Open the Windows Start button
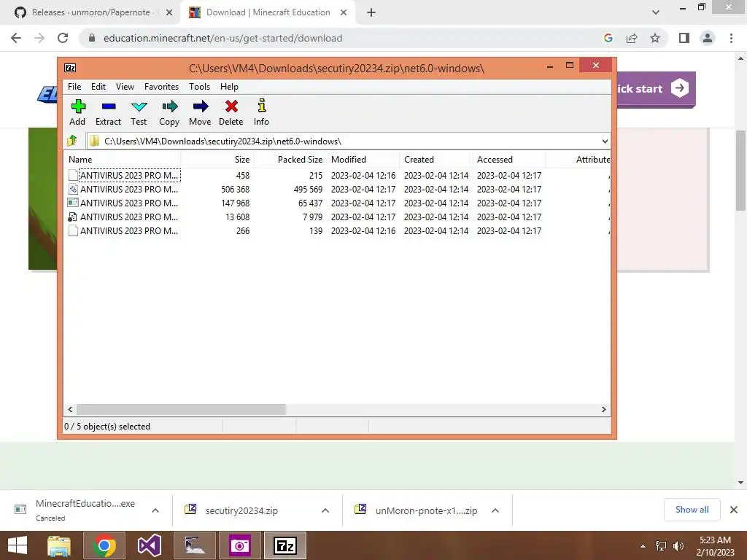 click(18, 545)
